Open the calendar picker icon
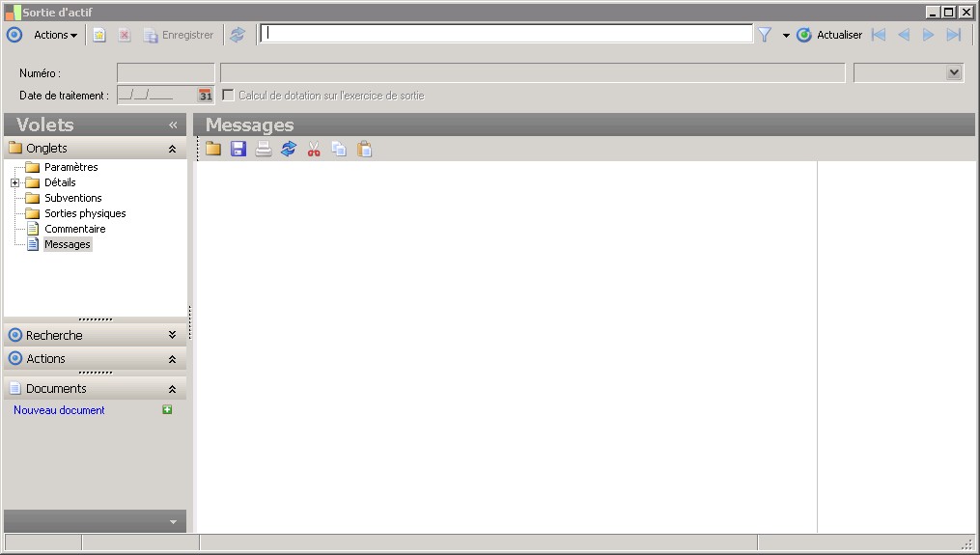 point(205,96)
